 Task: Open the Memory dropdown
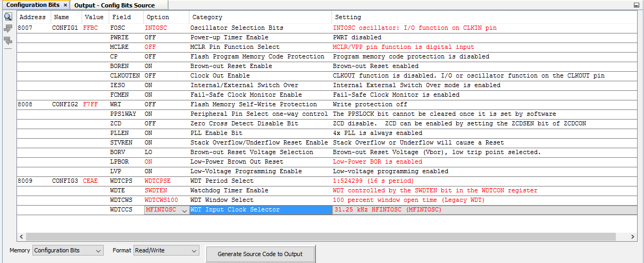pyautogui.click(x=68, y=250)
